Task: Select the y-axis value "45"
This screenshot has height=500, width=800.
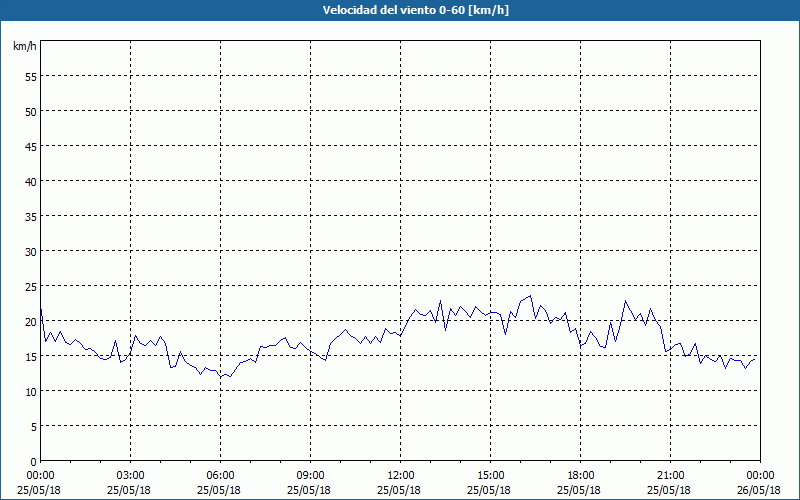Action: coord(31,146)
